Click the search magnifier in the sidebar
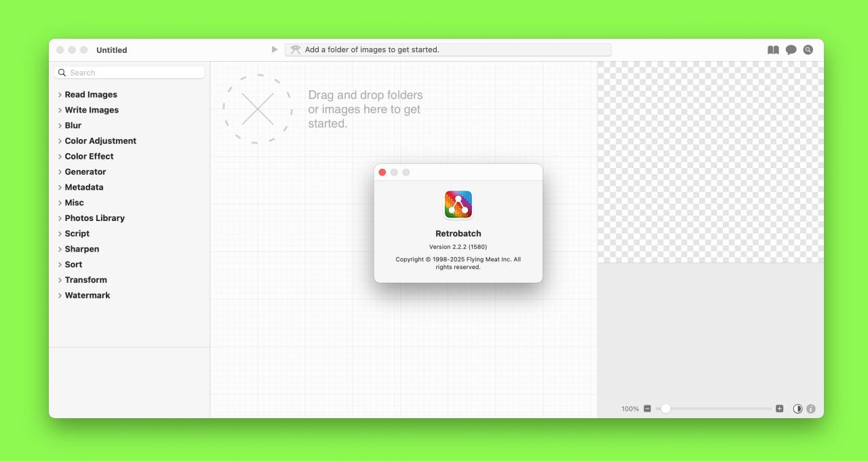 pyautogui.click(x=62, y=73)
